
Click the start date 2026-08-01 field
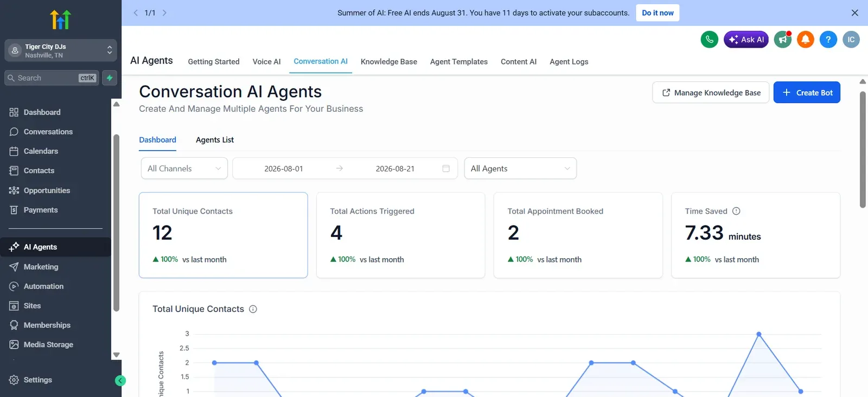pos(283,169)
